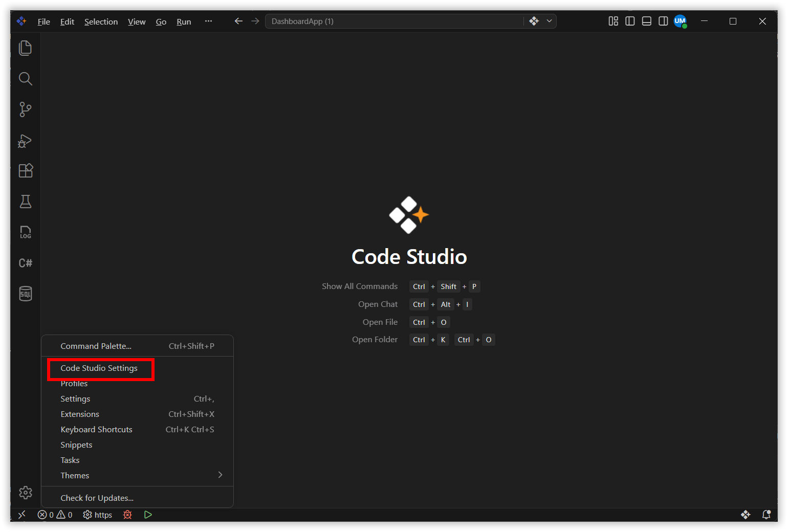788x532 pixels.
Task: Expand the chat dropdown arrow in title bar
Action: pyautogui.click(x=549, y=21)
